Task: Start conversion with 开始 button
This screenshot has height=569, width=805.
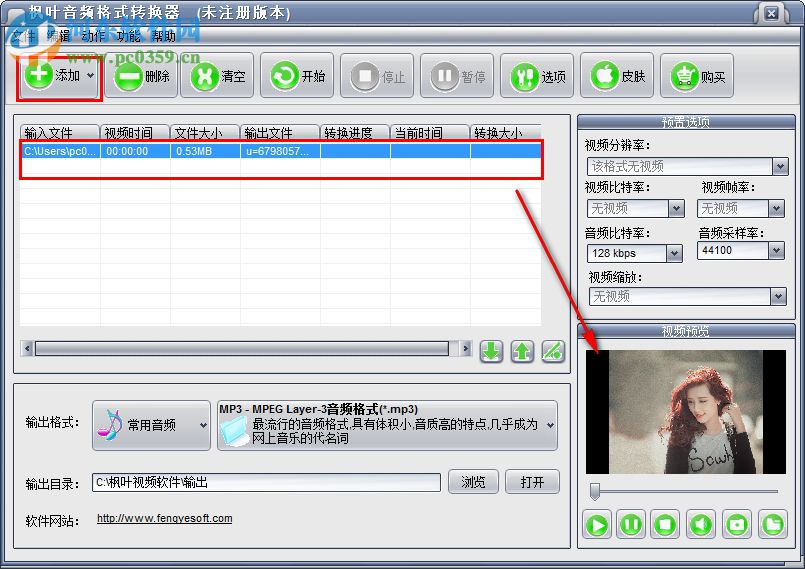Action: click(x=297, y=75)
